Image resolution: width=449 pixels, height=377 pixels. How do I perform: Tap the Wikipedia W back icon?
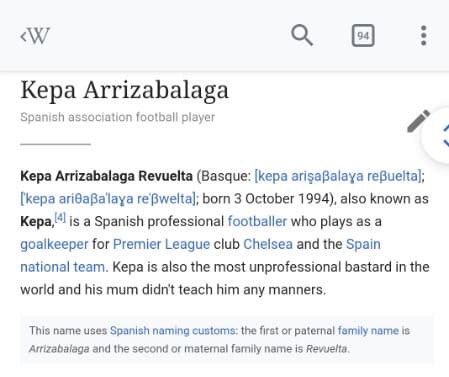point(35,35)
